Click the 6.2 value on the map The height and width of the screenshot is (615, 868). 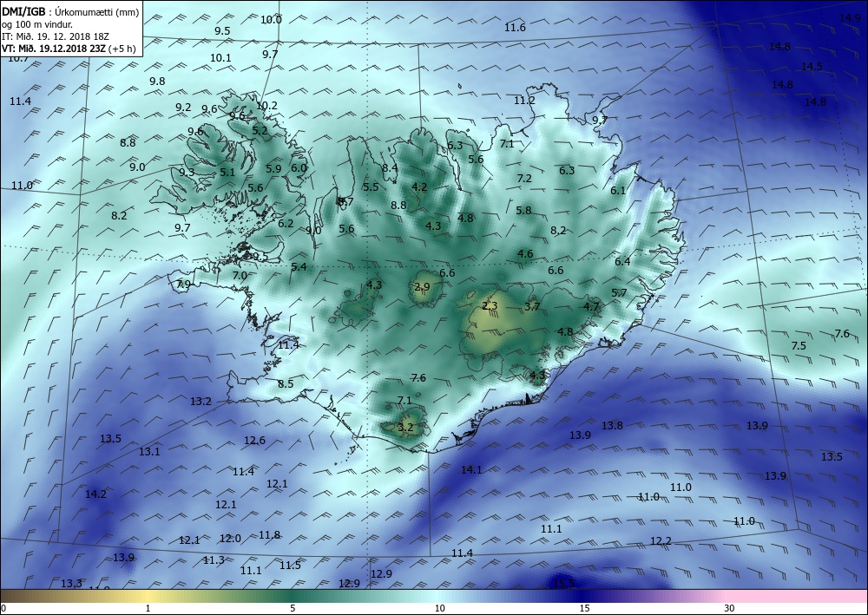pyautogui.click(x=286, y=224)
